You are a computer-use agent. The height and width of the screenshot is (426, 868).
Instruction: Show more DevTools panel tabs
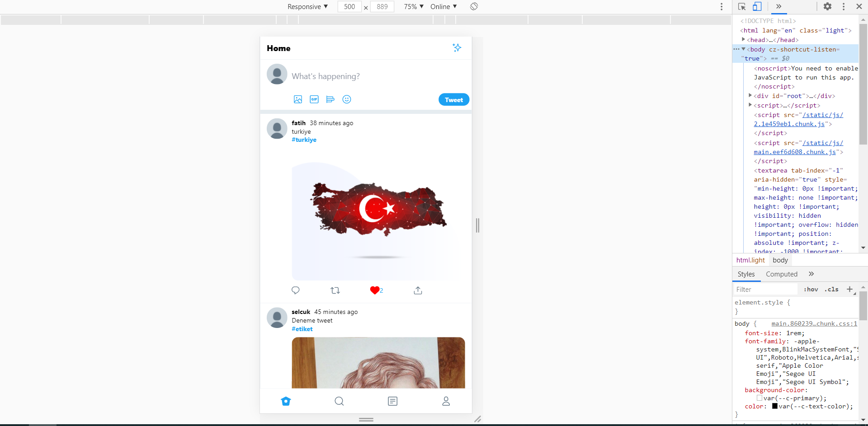tap(778, 6)
